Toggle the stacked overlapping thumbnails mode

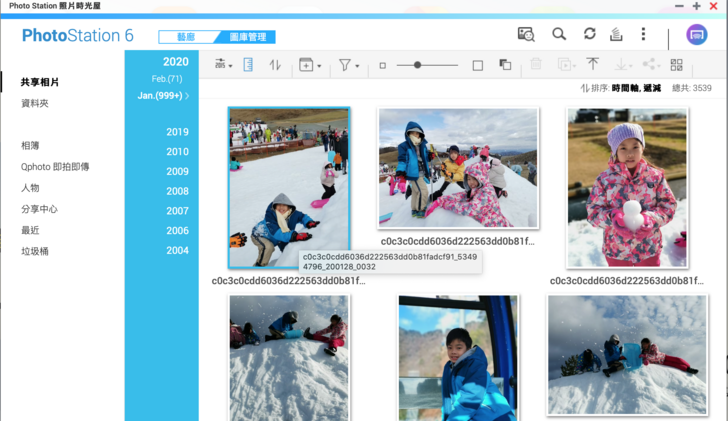tap(505, 65)
